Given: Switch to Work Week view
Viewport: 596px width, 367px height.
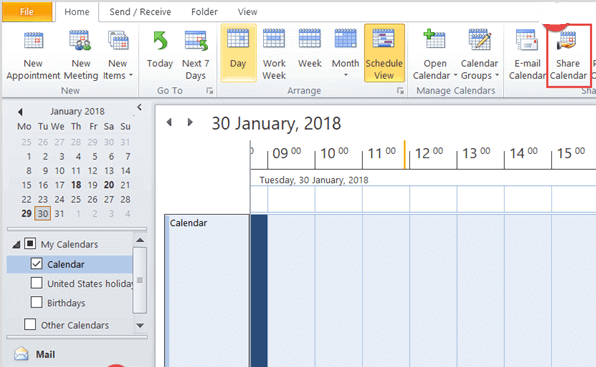Looking at the screenshot, I should click(274, 55).
